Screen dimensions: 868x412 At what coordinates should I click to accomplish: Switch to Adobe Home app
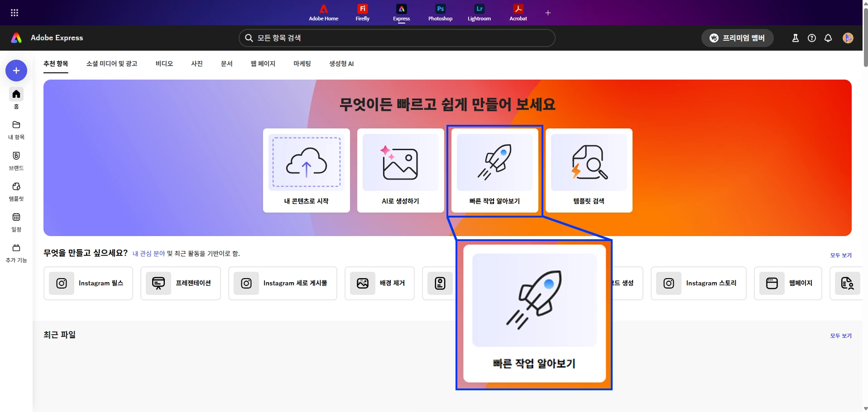[x=323, y=13]
